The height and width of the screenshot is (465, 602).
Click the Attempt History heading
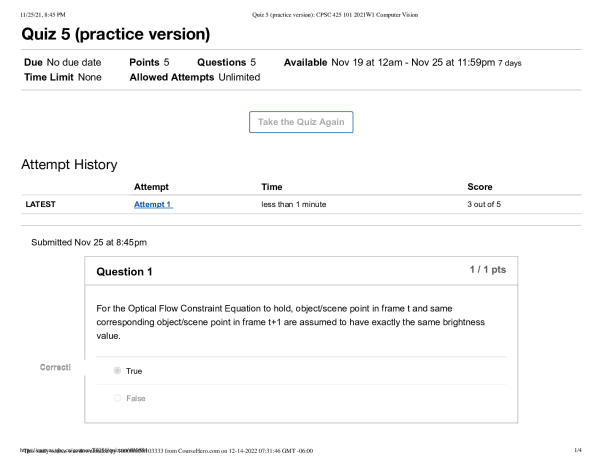pyautogui.click(x=69, y=165)
